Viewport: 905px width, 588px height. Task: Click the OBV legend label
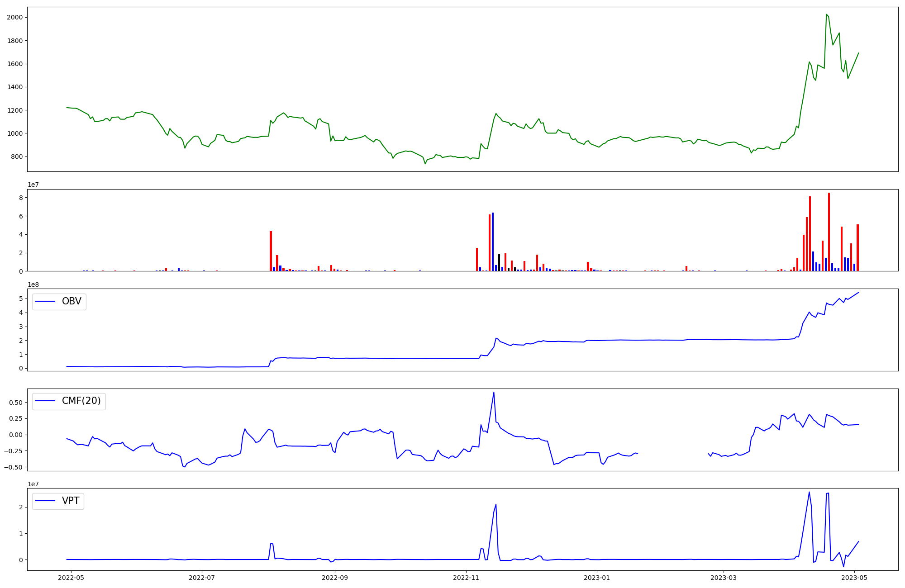pyautogui.click(x=71, y=301)
